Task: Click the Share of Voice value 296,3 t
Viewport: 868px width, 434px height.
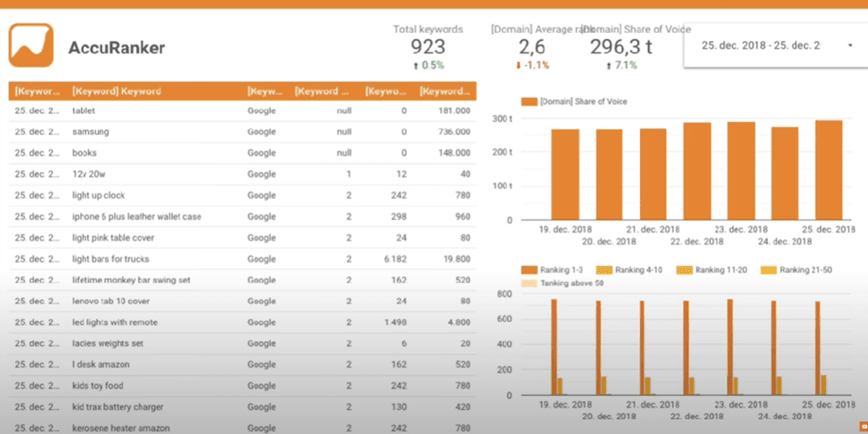Action: click(x=621, y=47)
